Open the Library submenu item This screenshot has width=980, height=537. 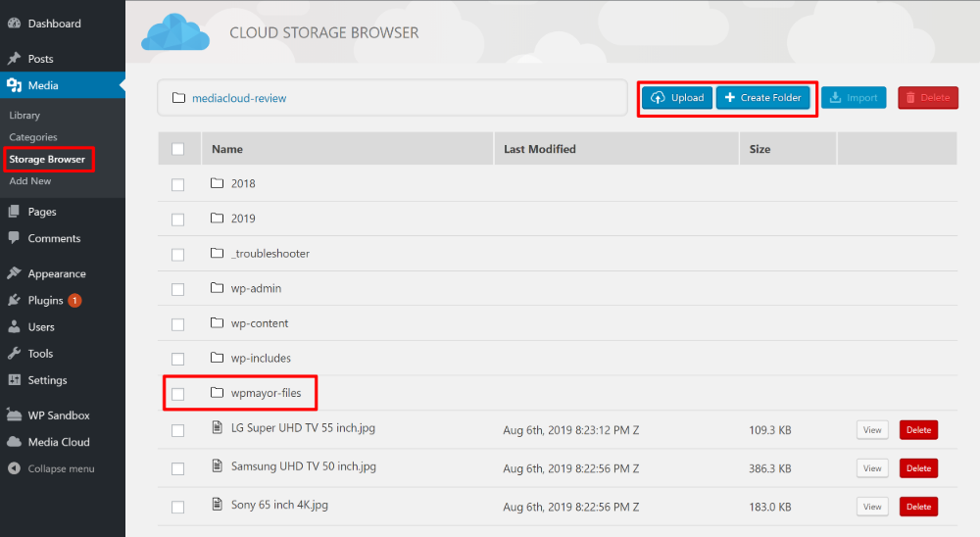24,116
